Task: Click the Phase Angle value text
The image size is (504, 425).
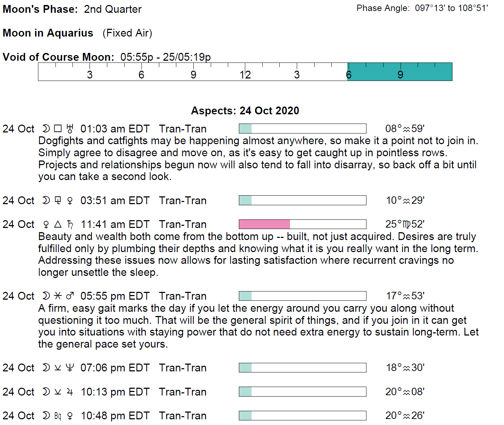Action: tap(451, 8)
